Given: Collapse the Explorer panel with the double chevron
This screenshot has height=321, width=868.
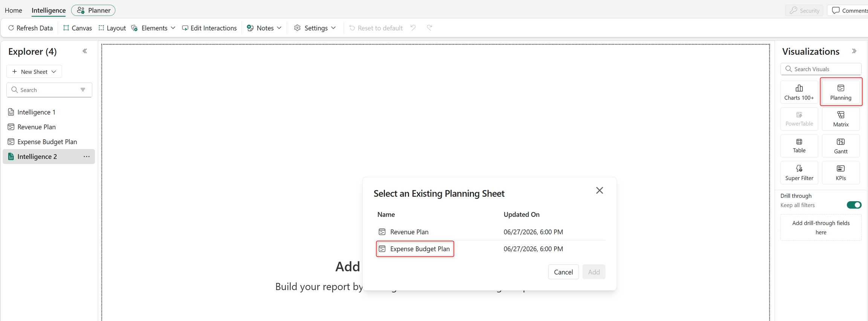Looking at the screenshot, I should tap(85, 51).
